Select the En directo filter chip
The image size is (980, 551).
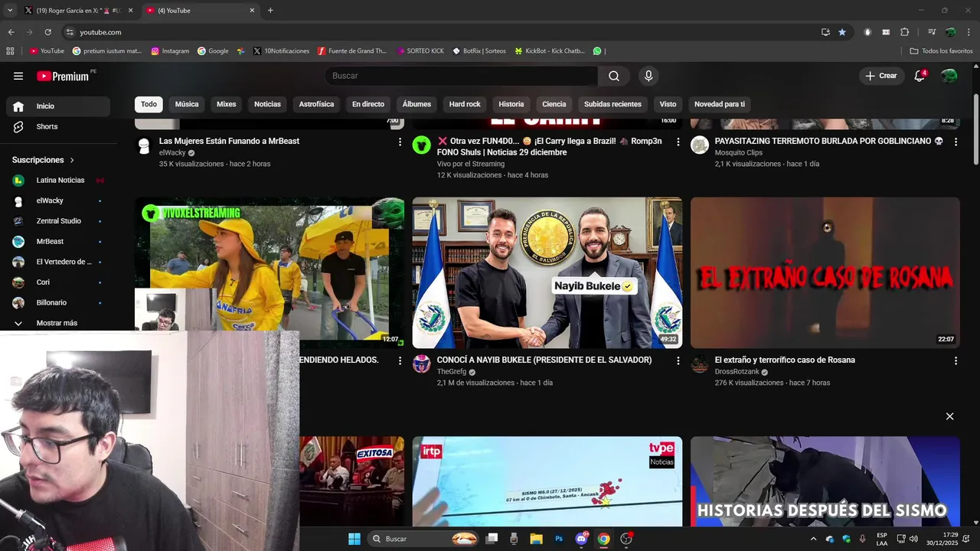pos(368,104)
